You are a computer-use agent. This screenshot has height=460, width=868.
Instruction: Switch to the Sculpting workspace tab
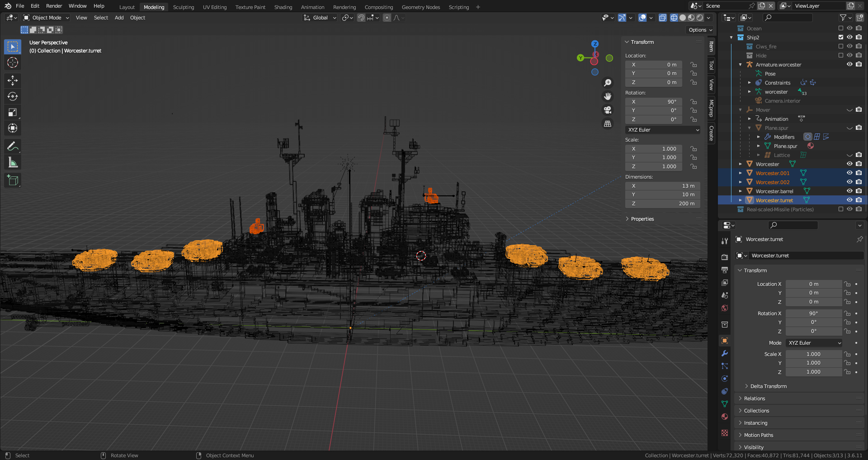183,7
